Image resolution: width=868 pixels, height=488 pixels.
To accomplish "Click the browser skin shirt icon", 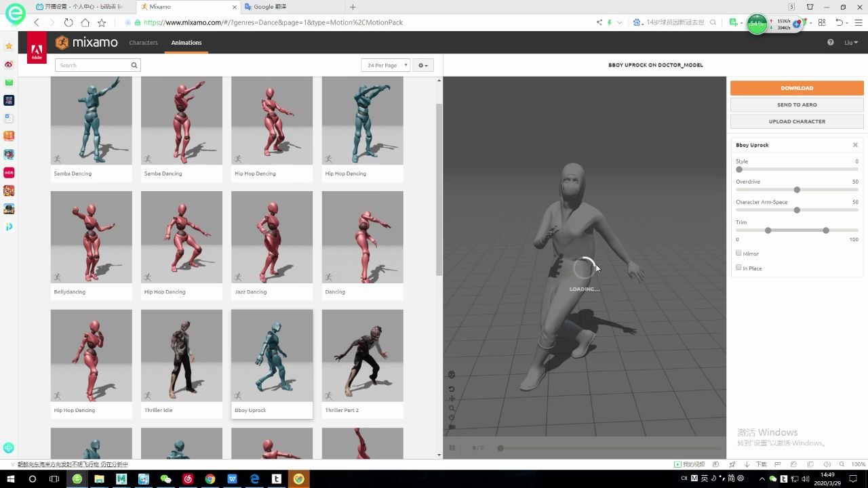I will pyautogui.click(x=810, y=7).
